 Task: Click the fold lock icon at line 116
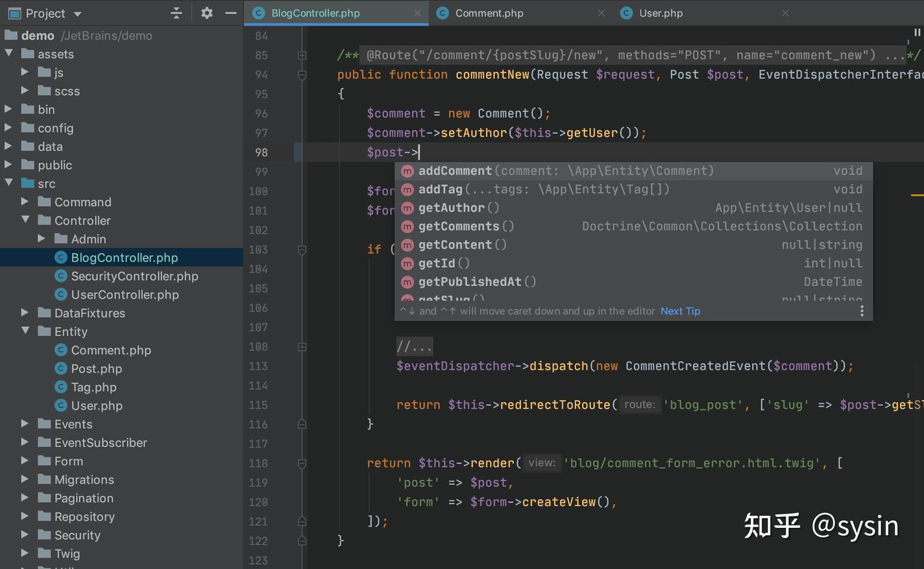[x=302, y=424]
